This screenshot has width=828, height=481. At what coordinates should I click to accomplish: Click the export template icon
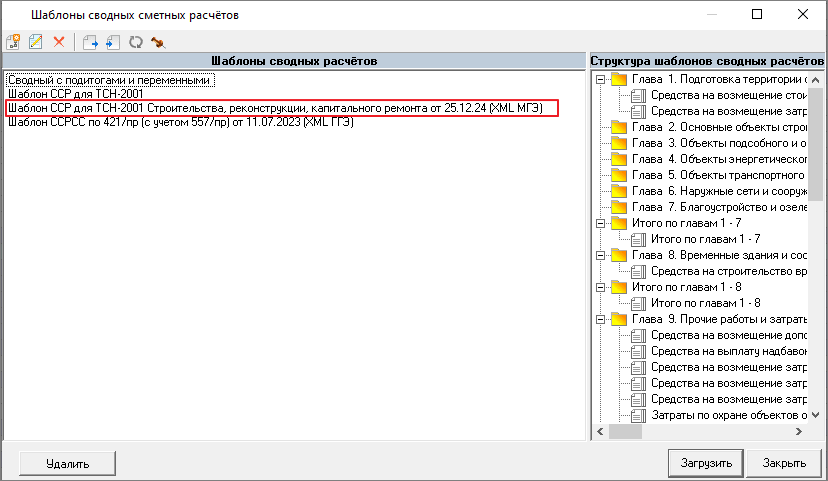[90, 43]
